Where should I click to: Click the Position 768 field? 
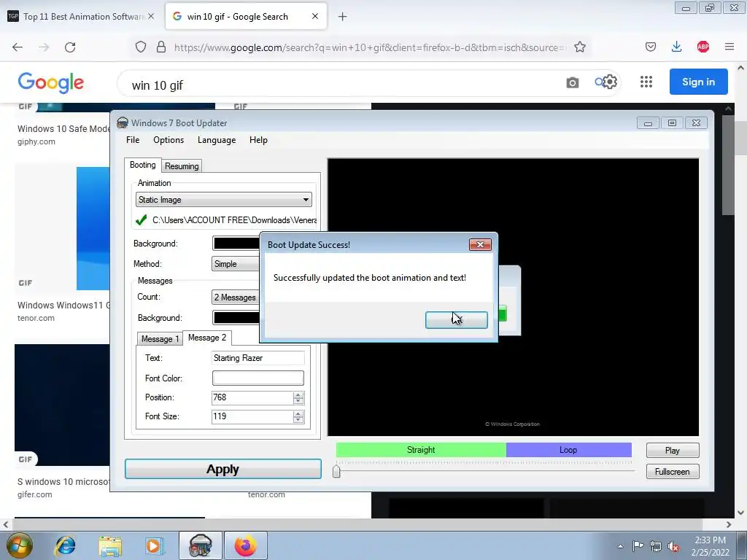coord(252,397)
